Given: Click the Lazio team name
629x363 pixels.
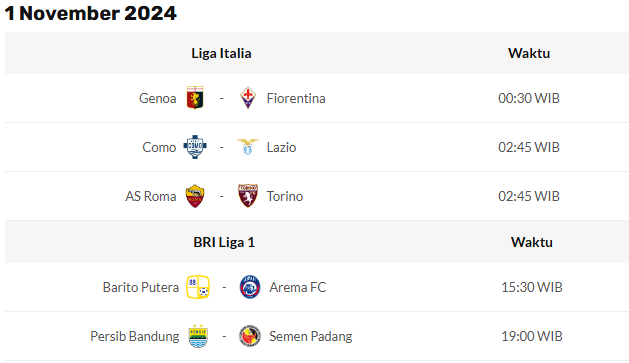Looking at the screenshot, I should click(282, 147).
